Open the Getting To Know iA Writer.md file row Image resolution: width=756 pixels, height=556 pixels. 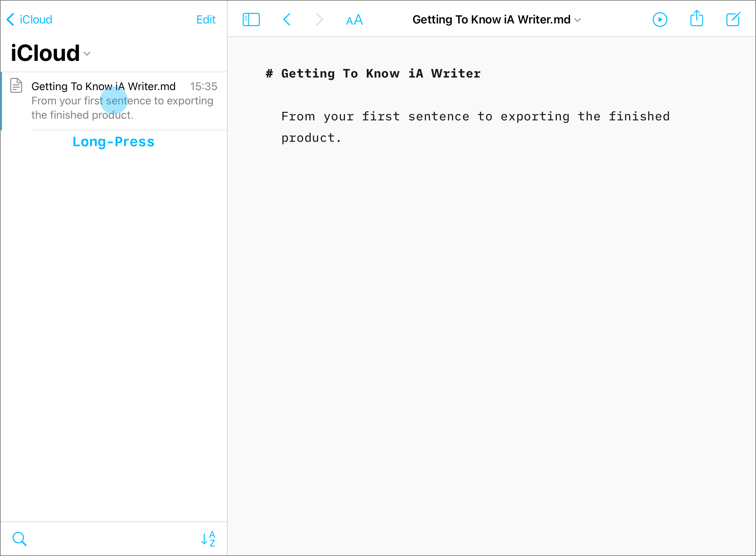pos(114,101)
